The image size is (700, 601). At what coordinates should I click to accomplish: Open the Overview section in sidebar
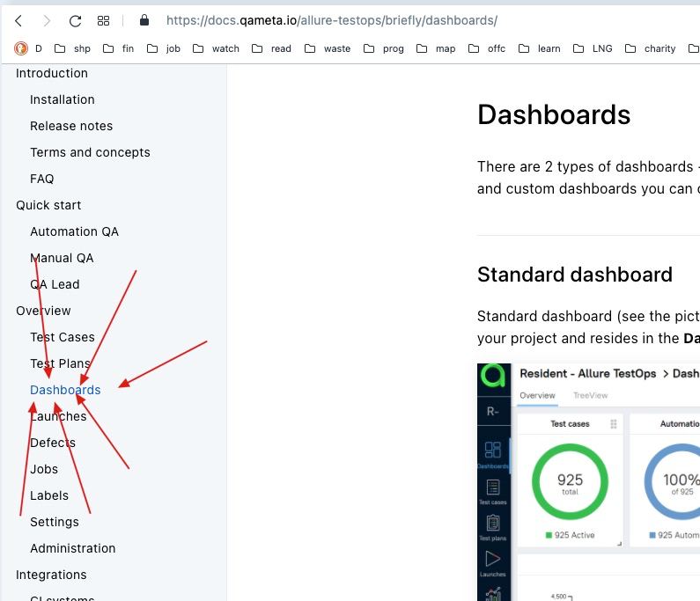pos(43,311)
